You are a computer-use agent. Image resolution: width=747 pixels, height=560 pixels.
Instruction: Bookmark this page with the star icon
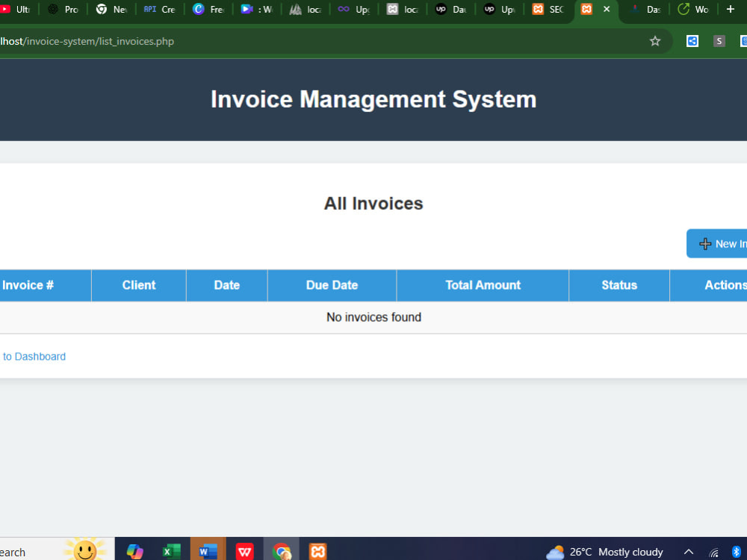pyautogui.click(x=655, y=41)
